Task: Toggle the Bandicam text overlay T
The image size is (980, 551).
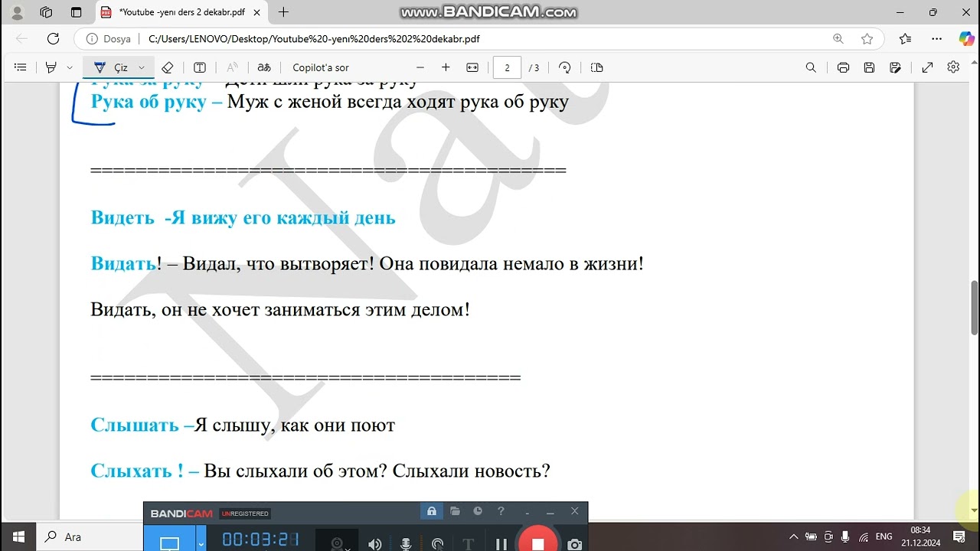Action: coord(469,544)
